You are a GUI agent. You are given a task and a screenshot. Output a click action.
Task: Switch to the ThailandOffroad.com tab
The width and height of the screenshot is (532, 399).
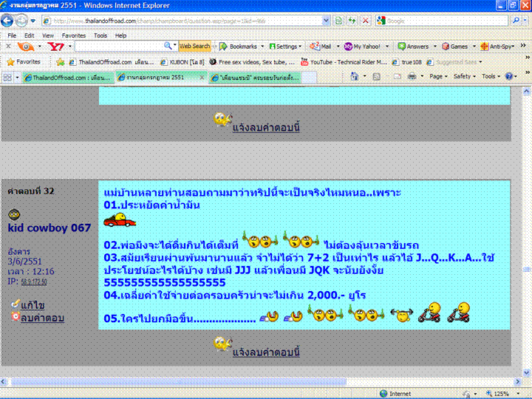tap(66, 77)
